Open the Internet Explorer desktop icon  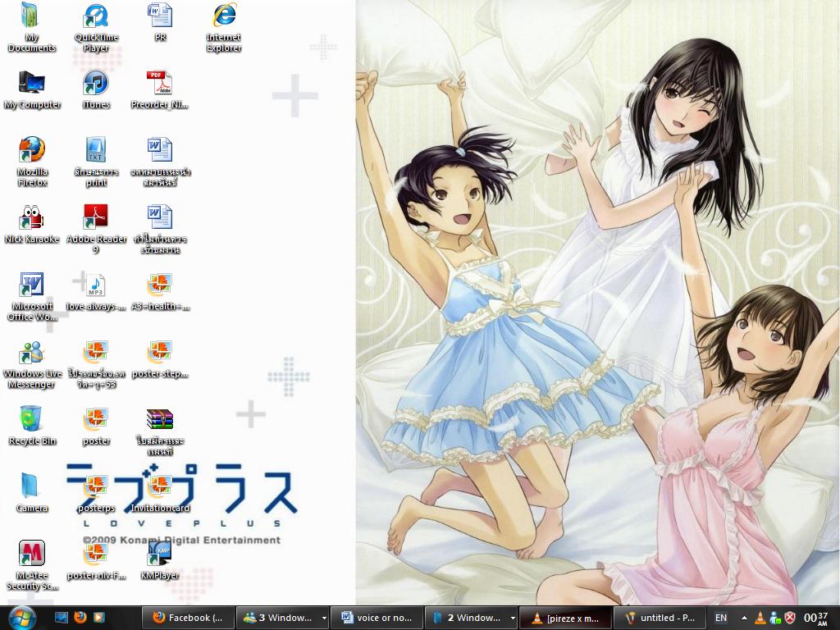click(x=224, y=27)
